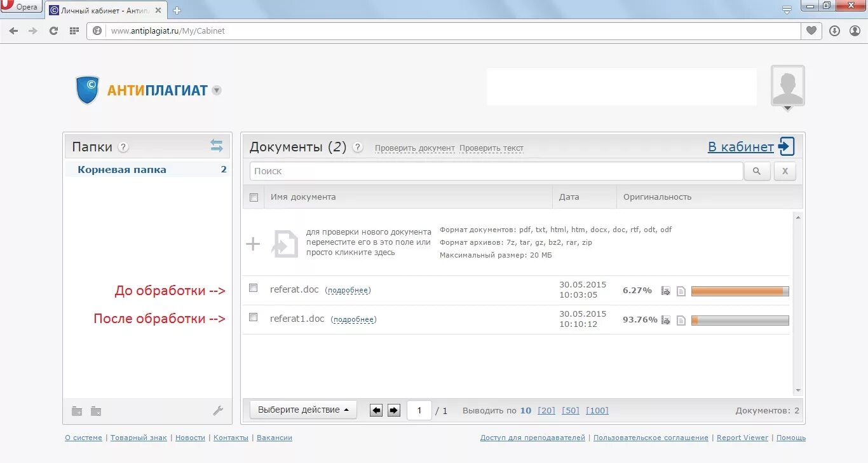
Task: Open the Speed Dial grid
Action: tap(74, 31)
